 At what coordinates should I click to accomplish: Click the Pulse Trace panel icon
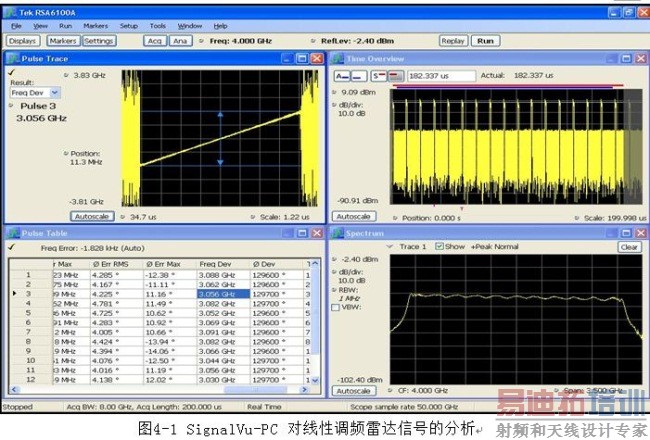point(13,58)
